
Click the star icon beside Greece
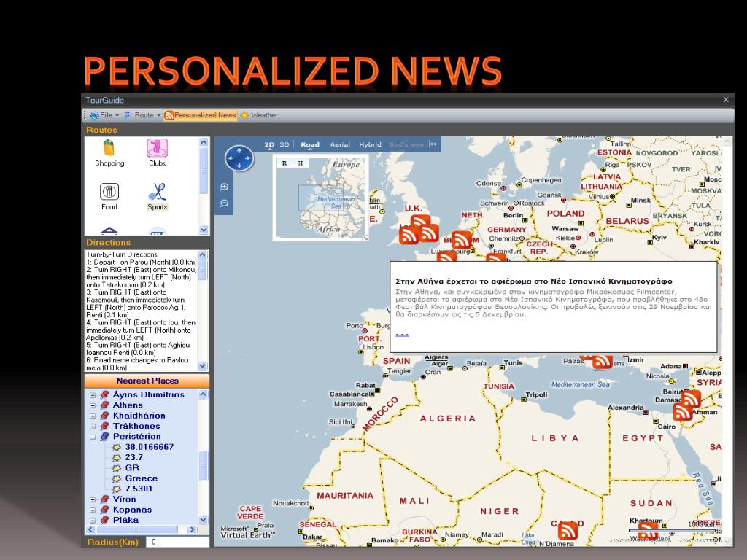click(117, 478)
